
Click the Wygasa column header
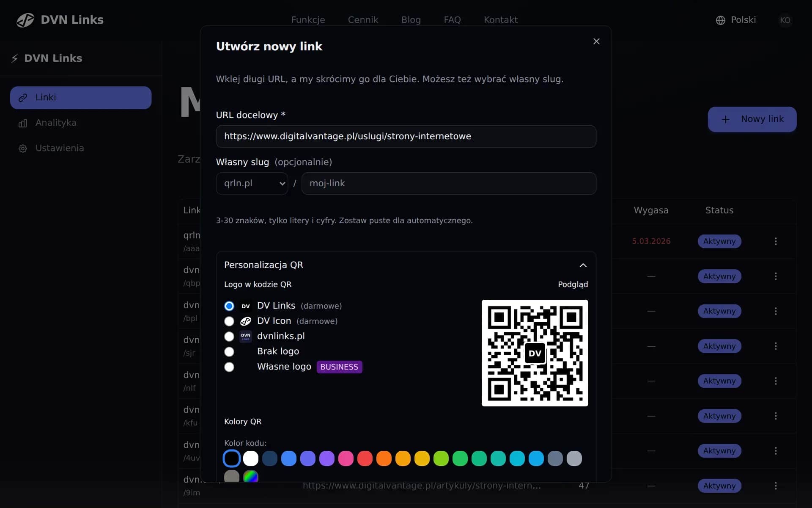click(x=651, y=210)
